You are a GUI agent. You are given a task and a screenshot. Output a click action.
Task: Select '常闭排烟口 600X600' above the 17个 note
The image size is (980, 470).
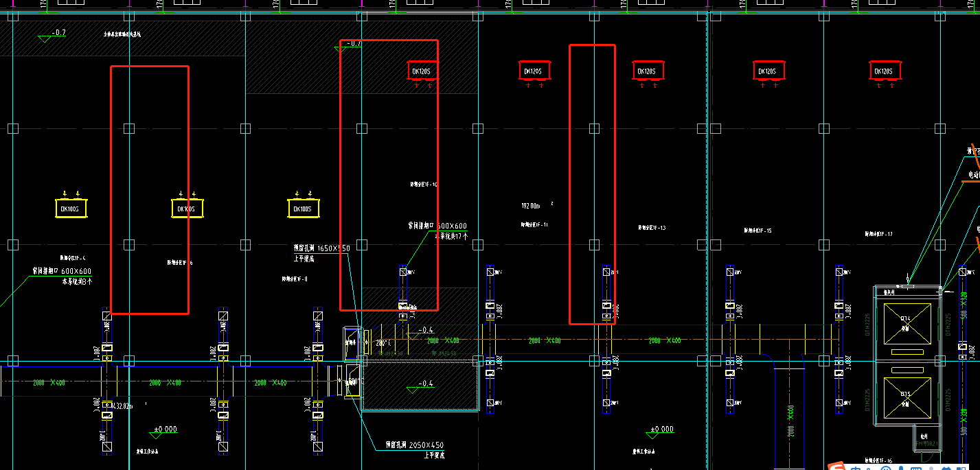click(437, 226)
